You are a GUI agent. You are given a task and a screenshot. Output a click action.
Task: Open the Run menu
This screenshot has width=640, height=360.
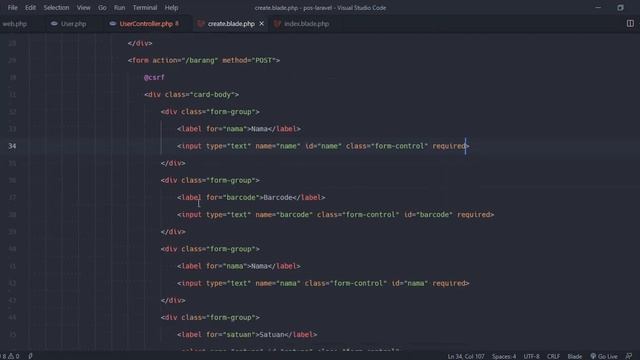coord(119,8)
